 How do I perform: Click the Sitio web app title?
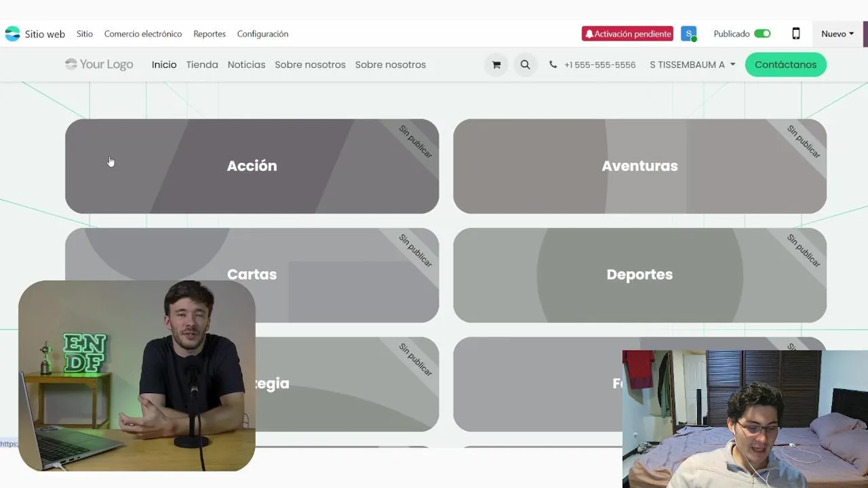point(45,34)
